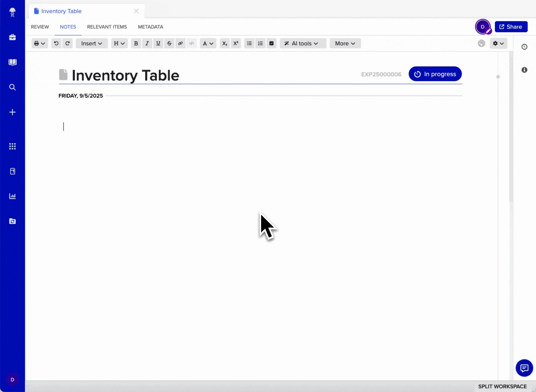Screen dimensions: 536x392
Task: Toggle italic formatting
Action: coord(147,43)
